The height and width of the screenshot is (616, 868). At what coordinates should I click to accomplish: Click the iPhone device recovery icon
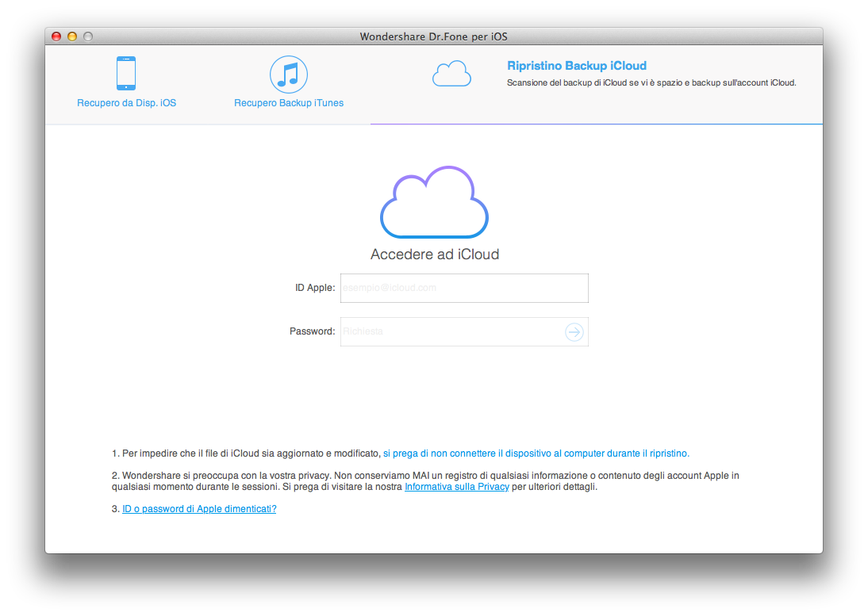[x=126, y=73]
